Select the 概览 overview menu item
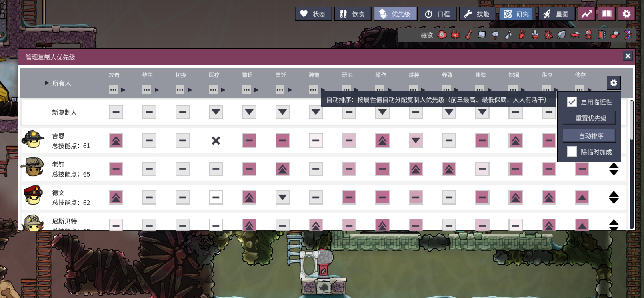The image size is (644, 298). (x=426, y=36)
